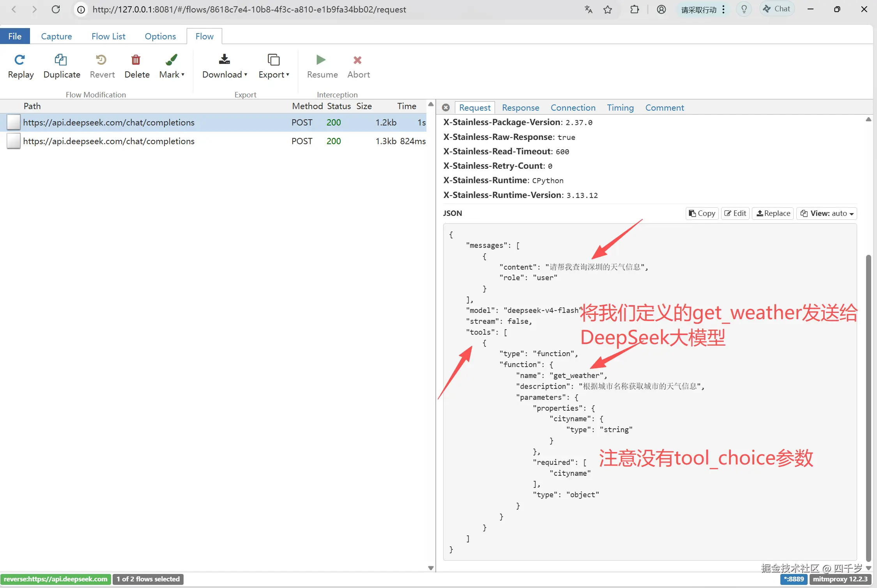The width and height of the screenshot is (877, 588).
Task: Open browser extensions puzzle icon
Action: tap(635, 9)
